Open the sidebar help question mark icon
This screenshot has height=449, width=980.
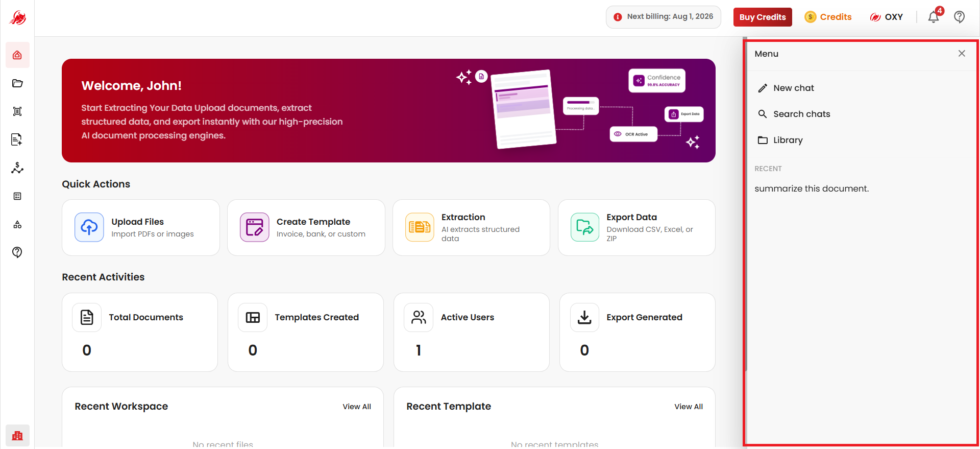coord(17,252)
